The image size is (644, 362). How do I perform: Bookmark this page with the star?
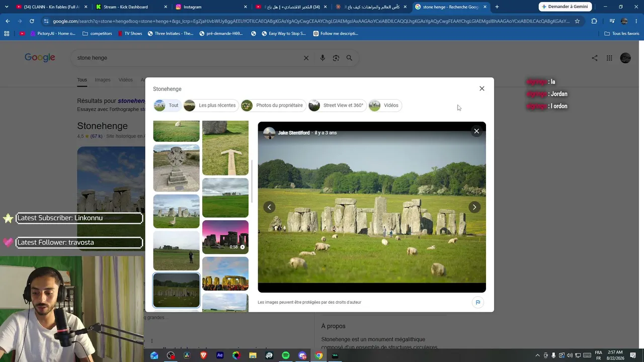point(577,21)
